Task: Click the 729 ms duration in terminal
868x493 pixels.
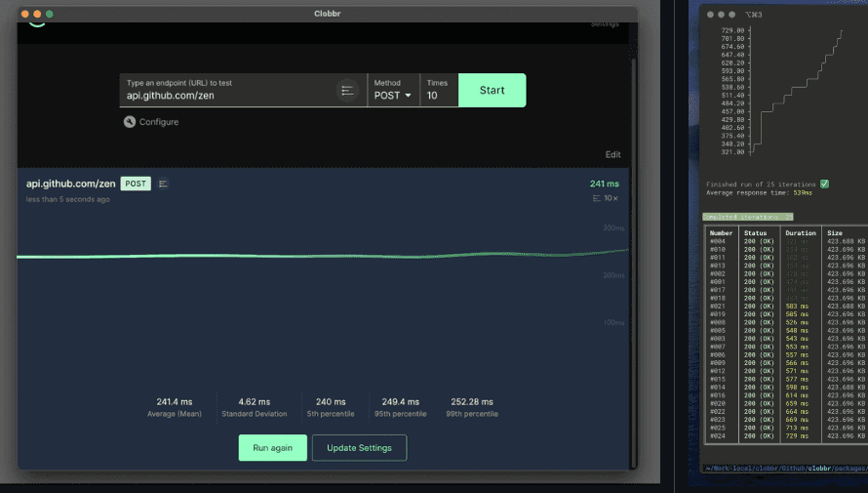Action: coord(797,436)
